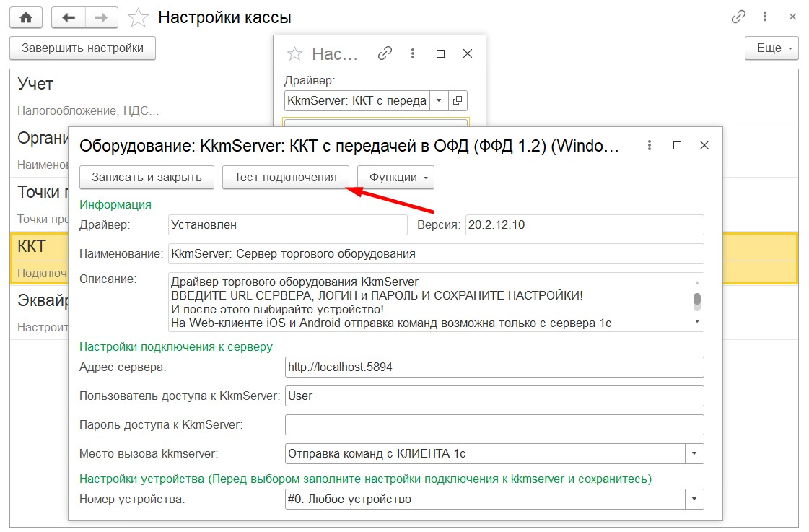The height and width of the screenshot is (532, 809).
Task: Copy link icon in main window header
Action: [x=738, y=17]
